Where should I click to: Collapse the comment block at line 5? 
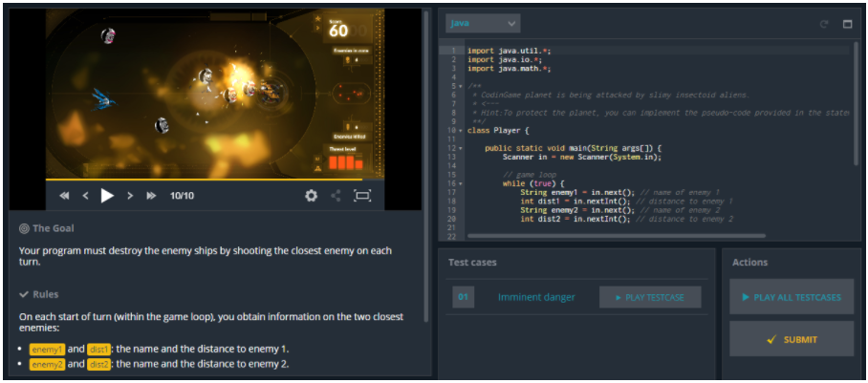pos(461,86)
